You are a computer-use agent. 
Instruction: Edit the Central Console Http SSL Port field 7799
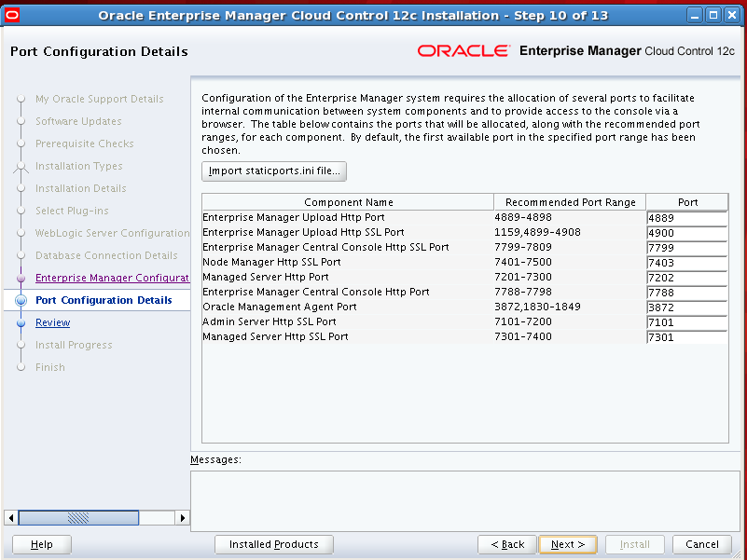[x=687, y=248]
